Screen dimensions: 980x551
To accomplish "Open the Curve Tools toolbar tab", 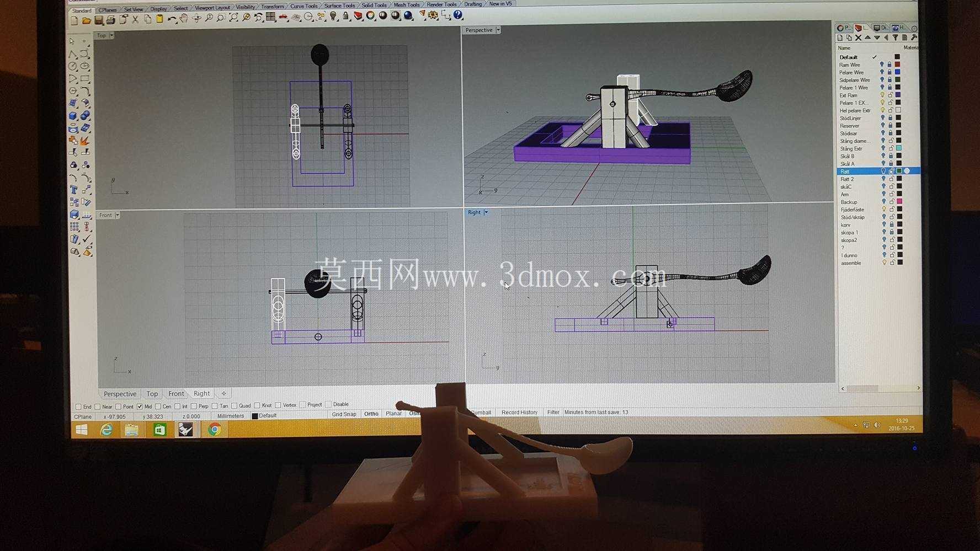I will tap(303, 7).
